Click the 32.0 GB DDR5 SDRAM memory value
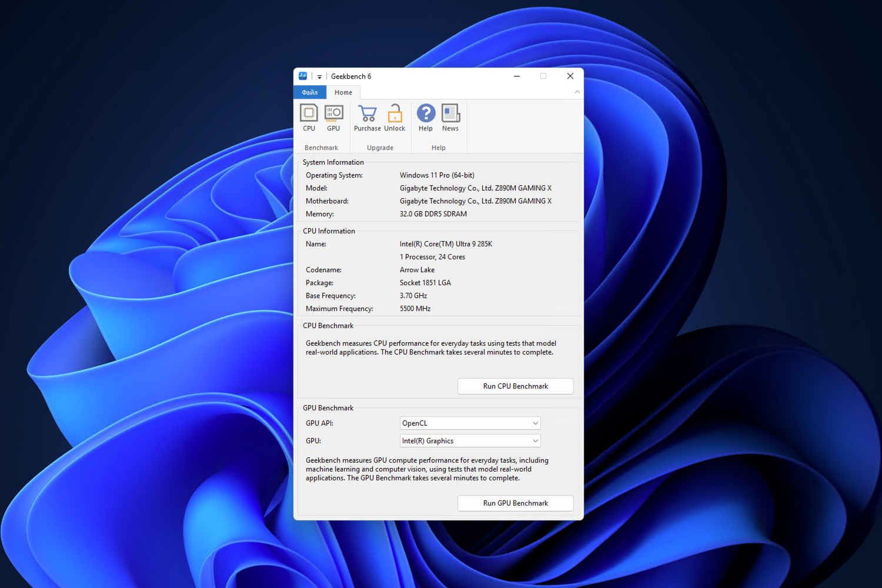 point(433,214)
